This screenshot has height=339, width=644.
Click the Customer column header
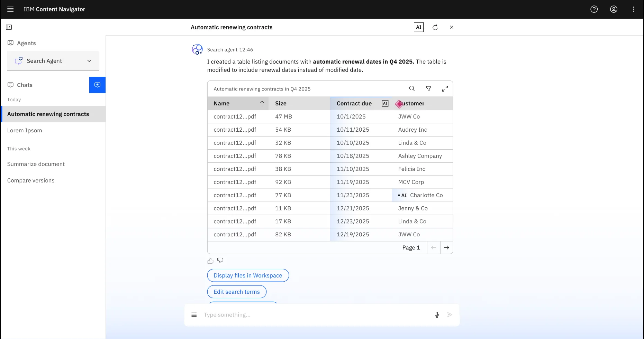[422, 103]
